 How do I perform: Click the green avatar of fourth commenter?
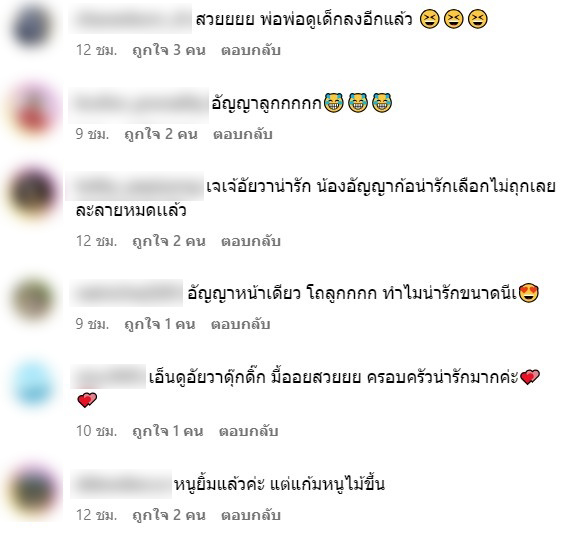click(33, 299)
